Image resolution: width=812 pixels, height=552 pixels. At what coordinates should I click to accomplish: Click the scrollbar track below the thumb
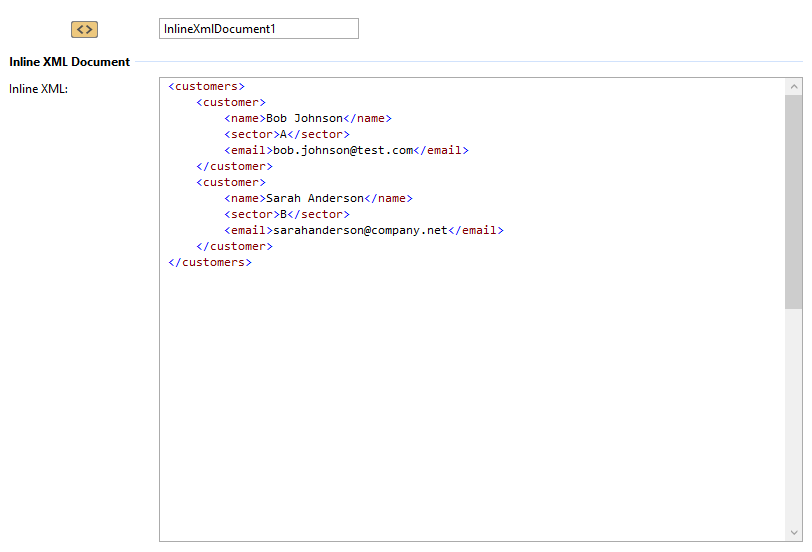click(793, 420)
